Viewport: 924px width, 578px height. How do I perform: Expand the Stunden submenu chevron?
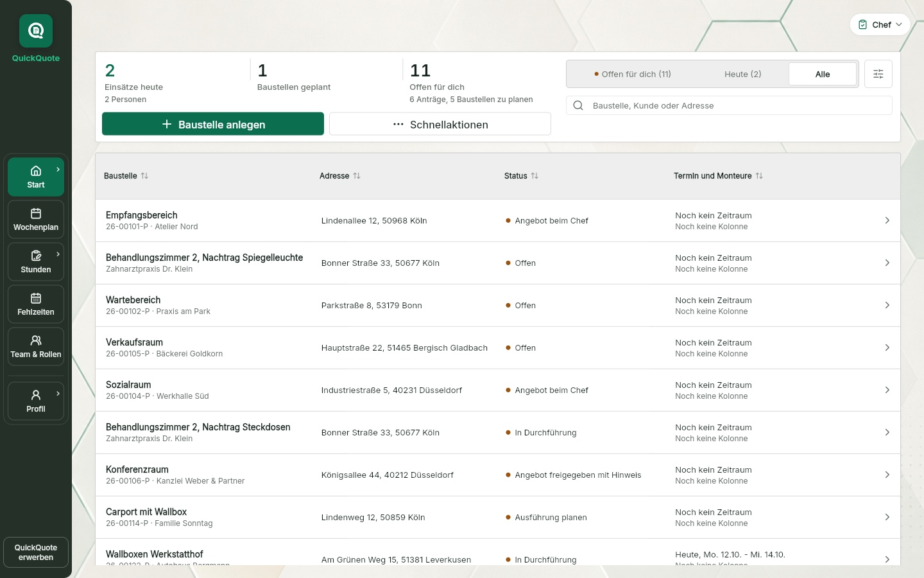[x=58, y=254]
